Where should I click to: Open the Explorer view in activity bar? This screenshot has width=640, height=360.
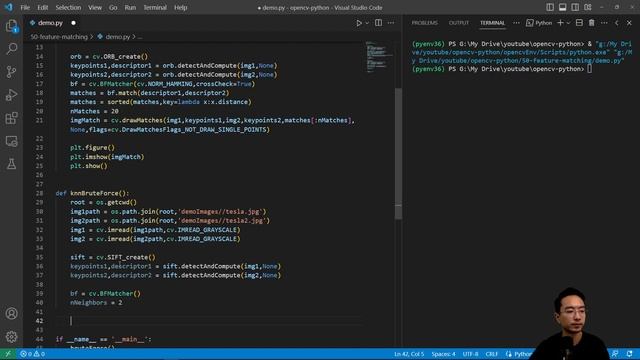pos(11,26)
